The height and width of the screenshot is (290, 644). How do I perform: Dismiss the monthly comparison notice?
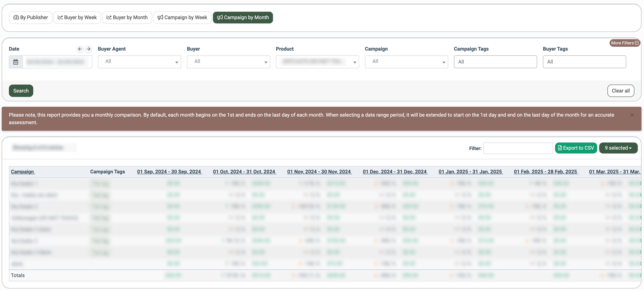(632, 115)
